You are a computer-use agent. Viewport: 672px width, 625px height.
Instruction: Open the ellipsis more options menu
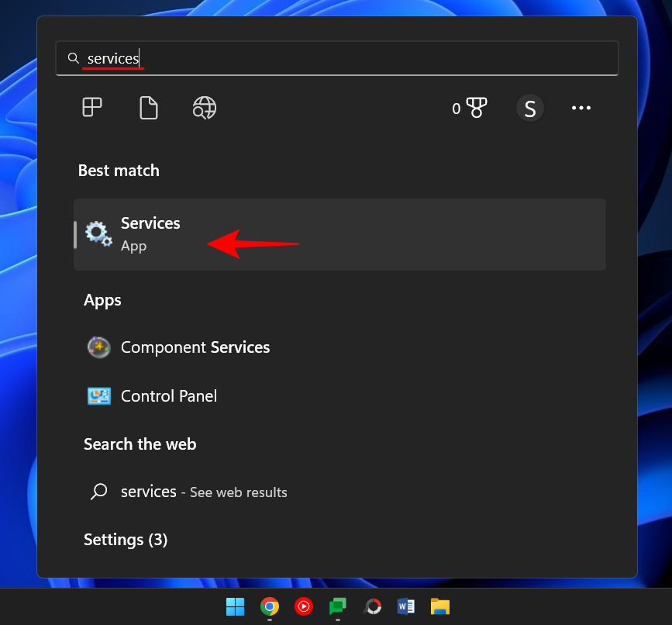tap(581, 108)
